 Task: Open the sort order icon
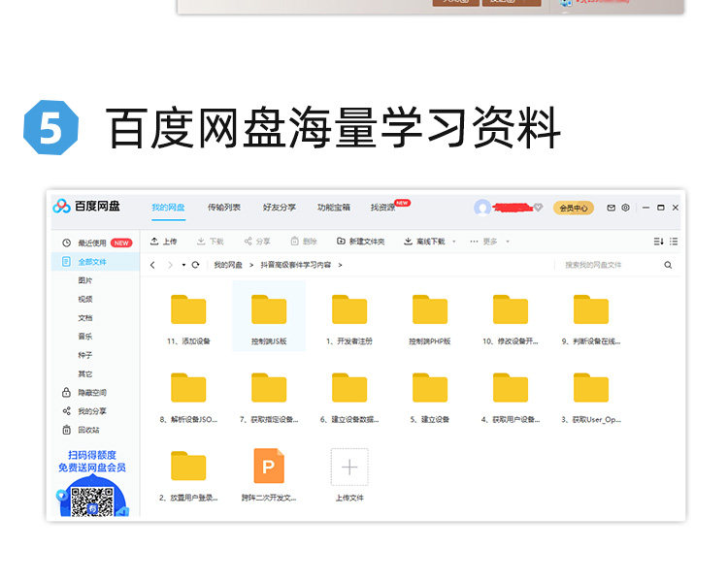(x=658, y=242)
